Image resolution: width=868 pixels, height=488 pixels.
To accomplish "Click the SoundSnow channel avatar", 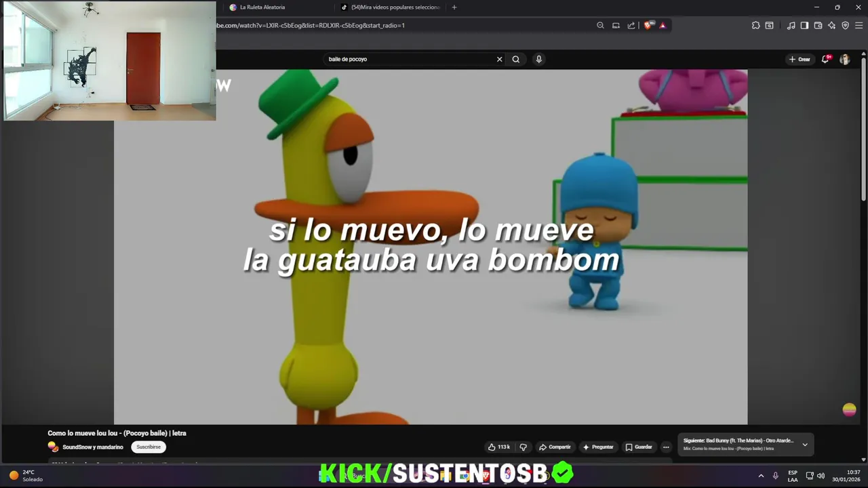I will point(53,447).
